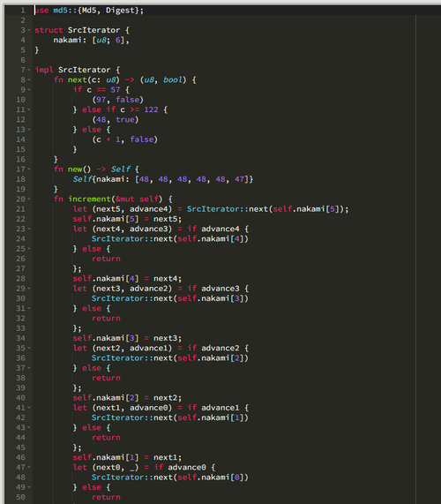Viewport: 441px width, 504px height.
Task: Collapse the fold arrow at line 41
Action: [x=29, y=408]
